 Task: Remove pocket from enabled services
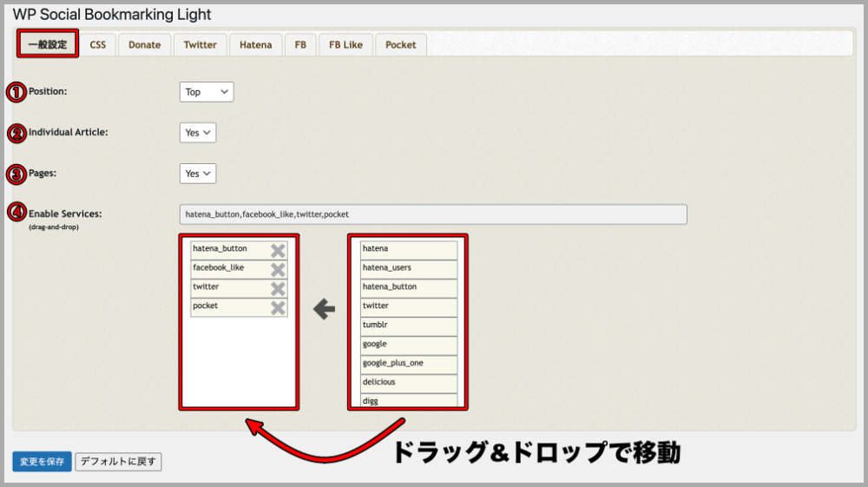pyautogui.click(x=278, y=307)
